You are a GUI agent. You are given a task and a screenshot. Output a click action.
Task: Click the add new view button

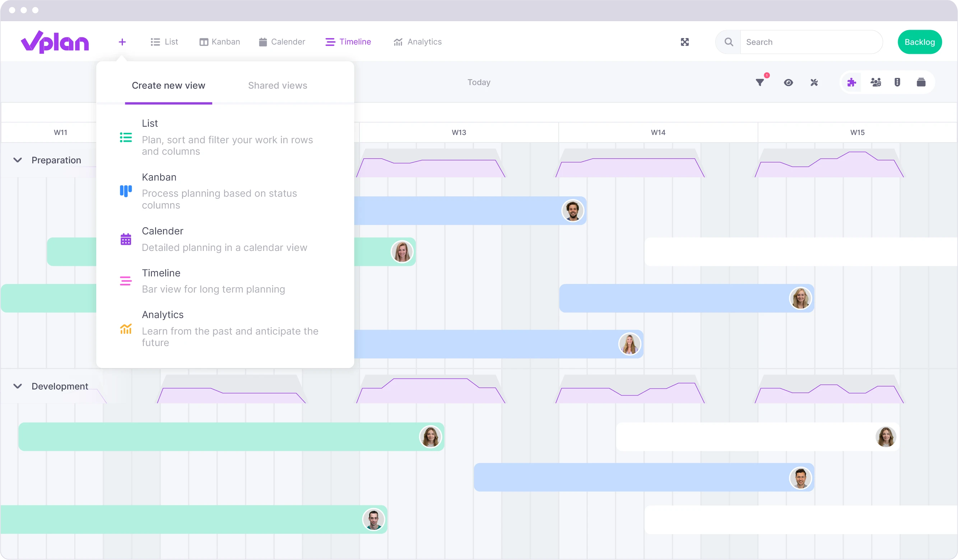coord(122,41)
